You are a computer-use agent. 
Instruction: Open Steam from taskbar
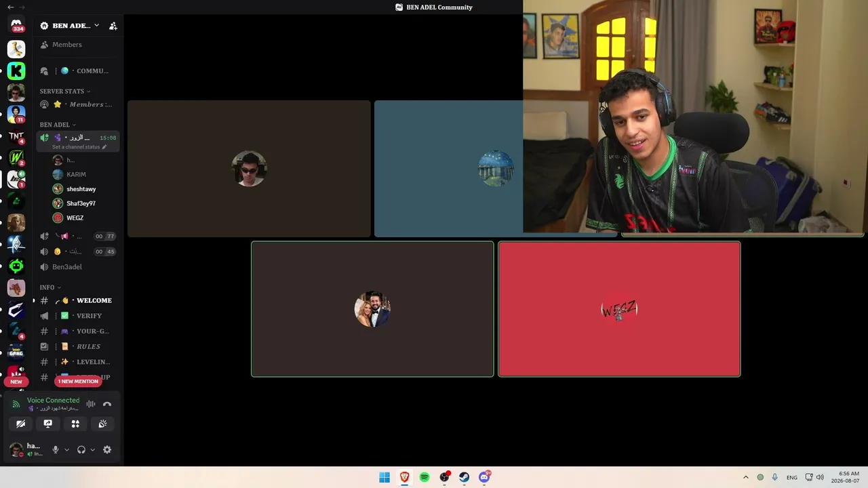(465, 477)
